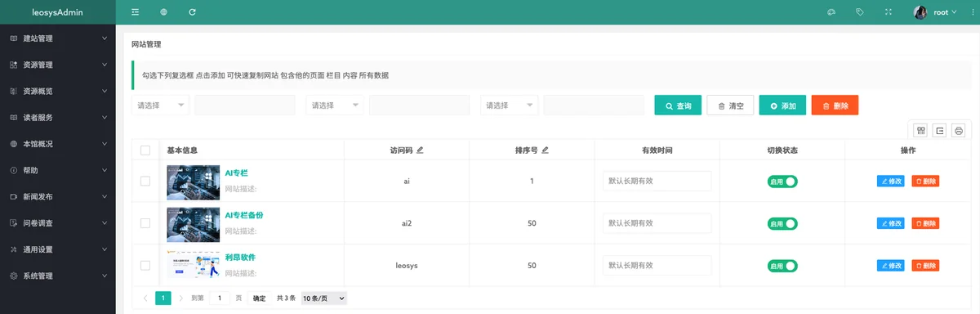Click 删除 for the 利昂软件 row
The image size is (980, 314).
point(925,266)
